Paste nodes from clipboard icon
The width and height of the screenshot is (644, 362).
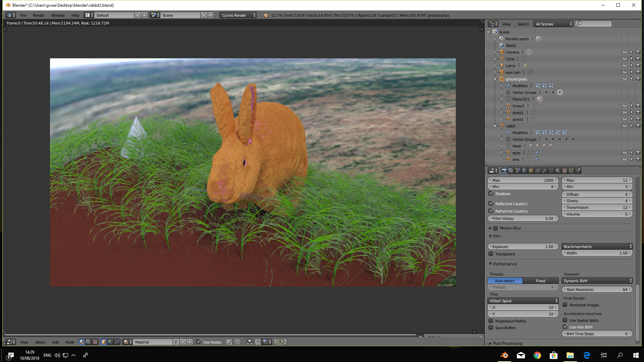284,342
